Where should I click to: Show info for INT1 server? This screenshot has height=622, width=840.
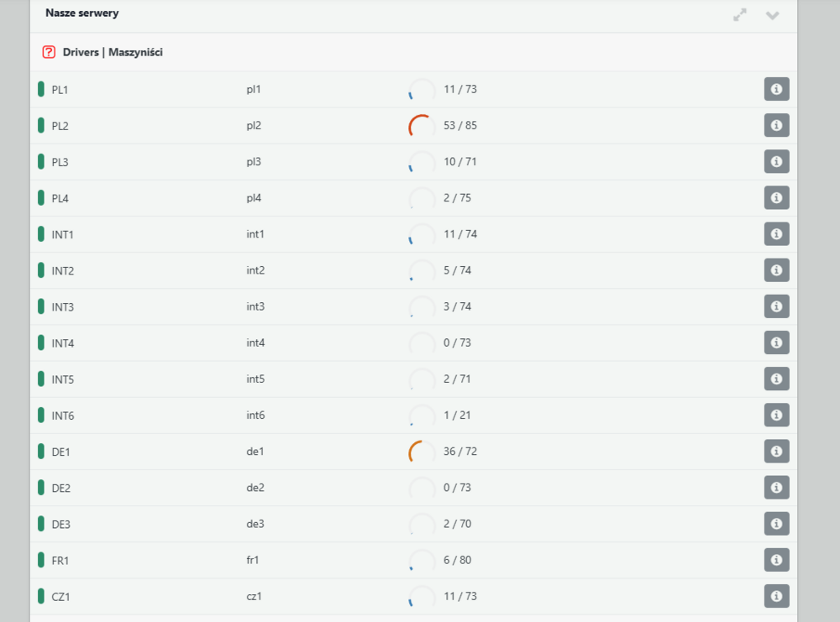[x=776, y=233]
